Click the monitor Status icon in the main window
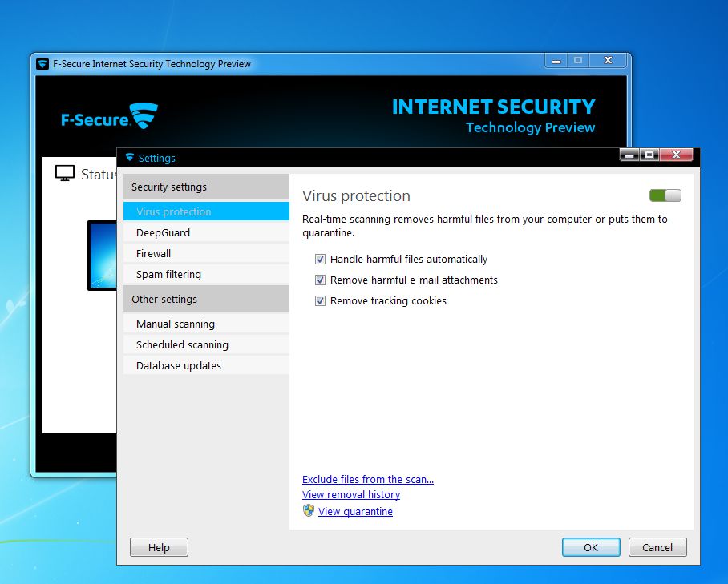 click(x=65, y=174)
